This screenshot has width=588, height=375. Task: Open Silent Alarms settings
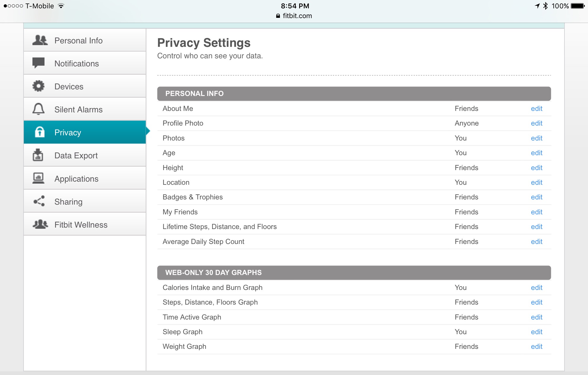pos(84,109)
